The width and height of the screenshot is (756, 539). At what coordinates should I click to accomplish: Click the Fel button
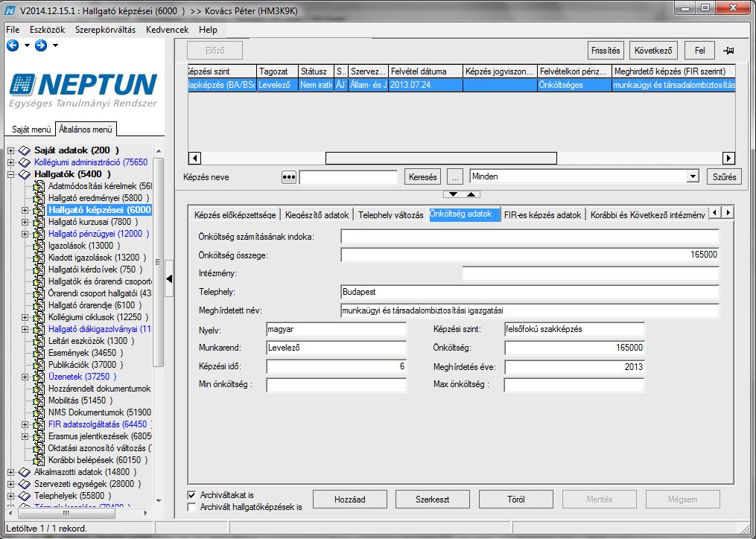[x=700, y=51]
